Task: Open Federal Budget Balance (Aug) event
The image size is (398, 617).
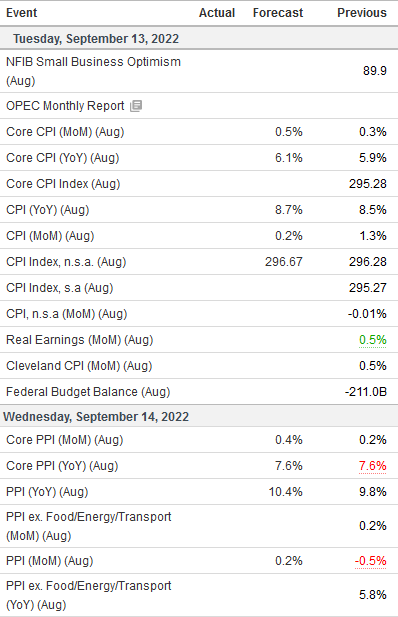Action: pos(88,392)
